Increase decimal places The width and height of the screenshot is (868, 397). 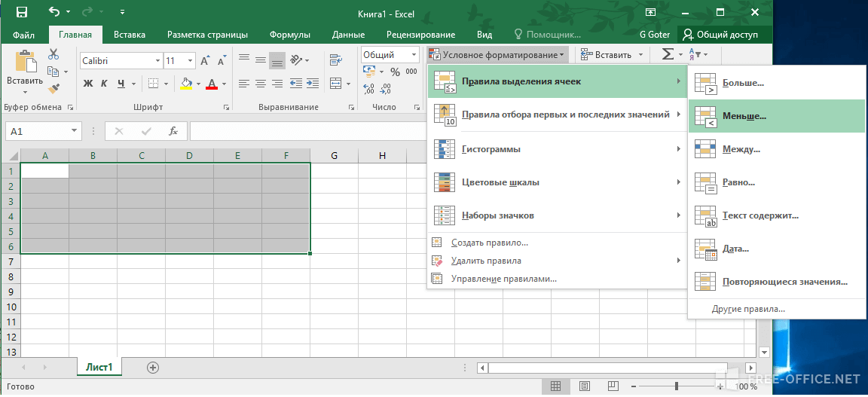[369, 88]
